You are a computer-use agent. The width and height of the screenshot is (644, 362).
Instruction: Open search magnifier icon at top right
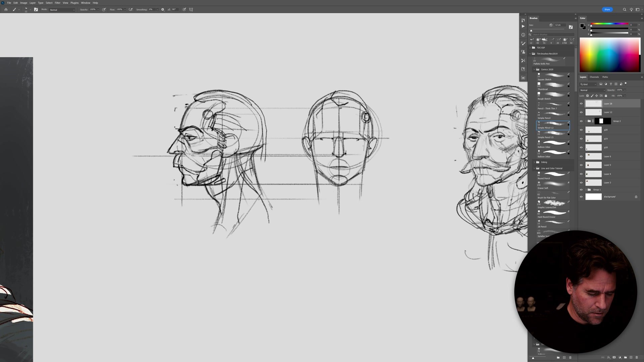click(625, 10)
